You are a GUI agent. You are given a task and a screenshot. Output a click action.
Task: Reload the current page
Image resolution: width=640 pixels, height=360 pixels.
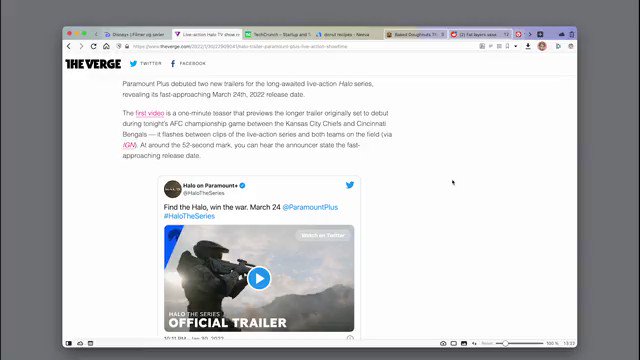point(93,47)
